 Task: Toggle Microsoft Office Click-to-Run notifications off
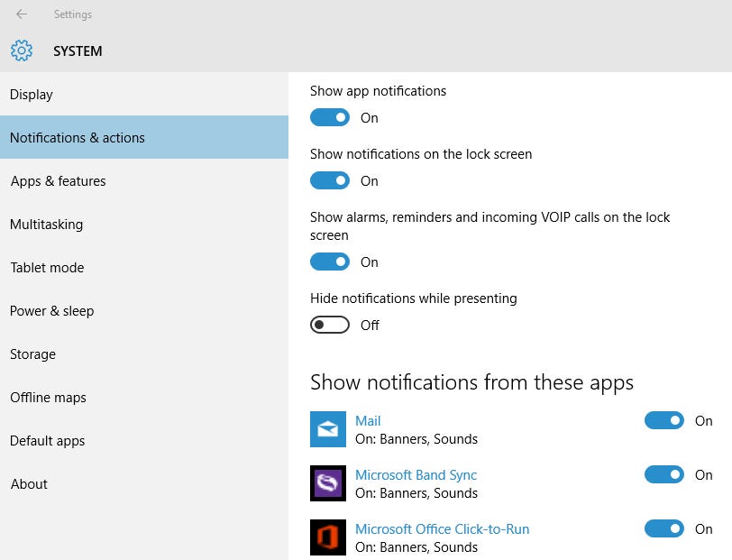click(664, 528)
